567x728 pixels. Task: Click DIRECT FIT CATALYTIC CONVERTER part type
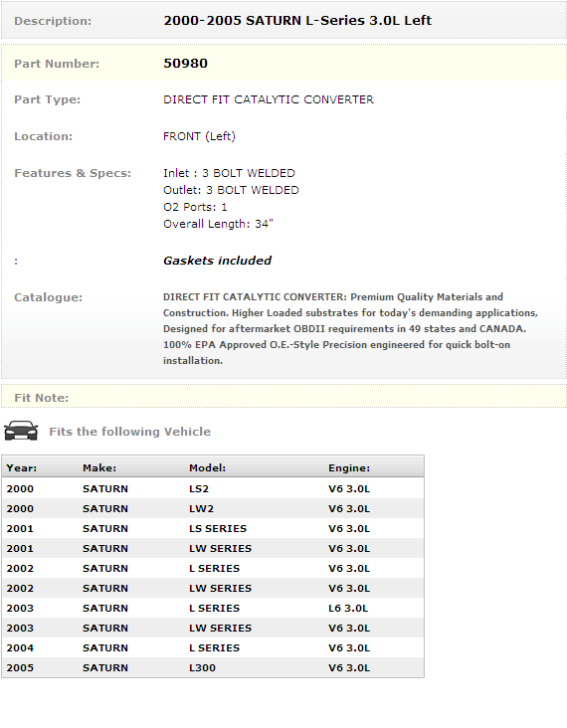(x=269, y=99)
